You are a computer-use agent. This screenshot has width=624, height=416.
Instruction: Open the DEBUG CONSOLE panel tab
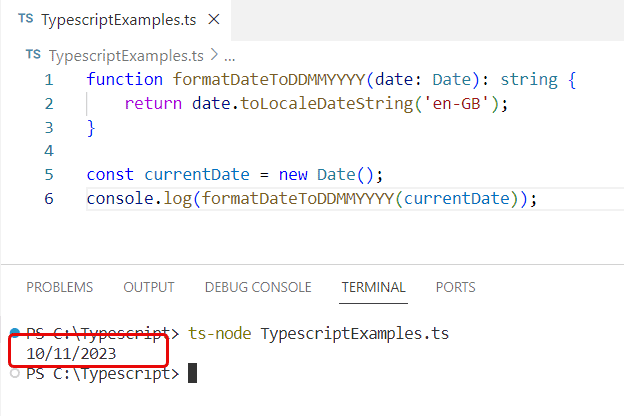pos(258,287)
